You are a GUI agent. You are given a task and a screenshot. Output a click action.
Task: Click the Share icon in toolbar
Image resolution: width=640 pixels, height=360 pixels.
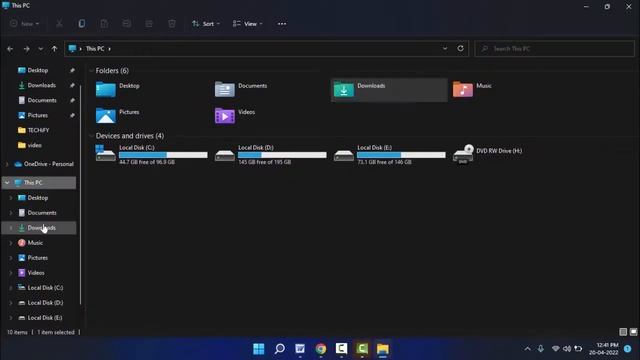pos(149,24)
